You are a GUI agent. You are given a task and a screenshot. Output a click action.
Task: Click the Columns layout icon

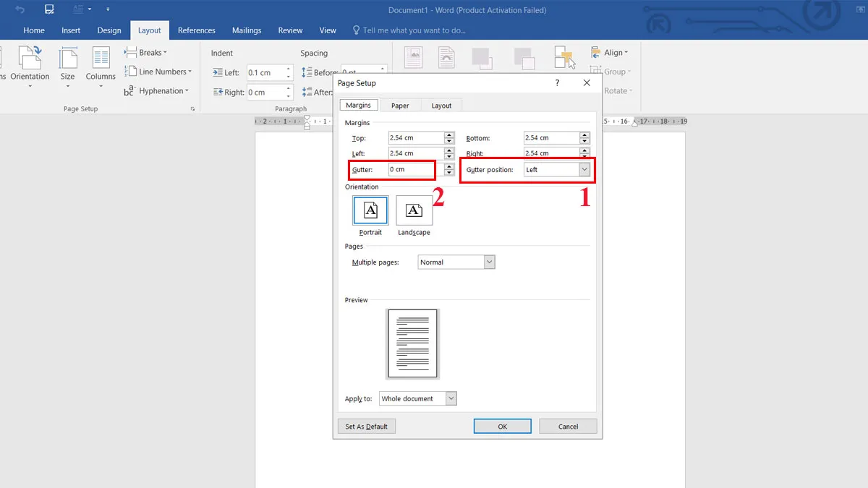tap(101, 59)
